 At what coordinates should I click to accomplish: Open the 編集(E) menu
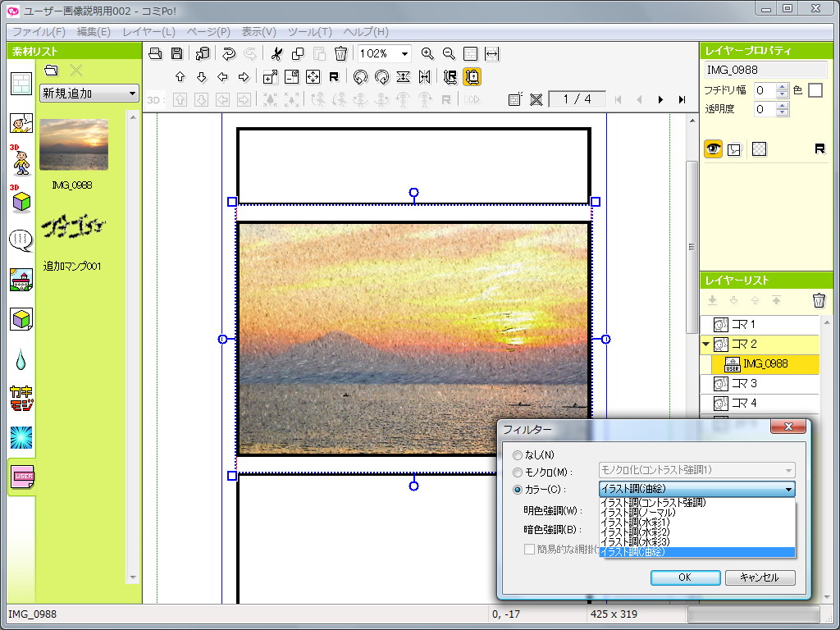(x=94, y=32)
